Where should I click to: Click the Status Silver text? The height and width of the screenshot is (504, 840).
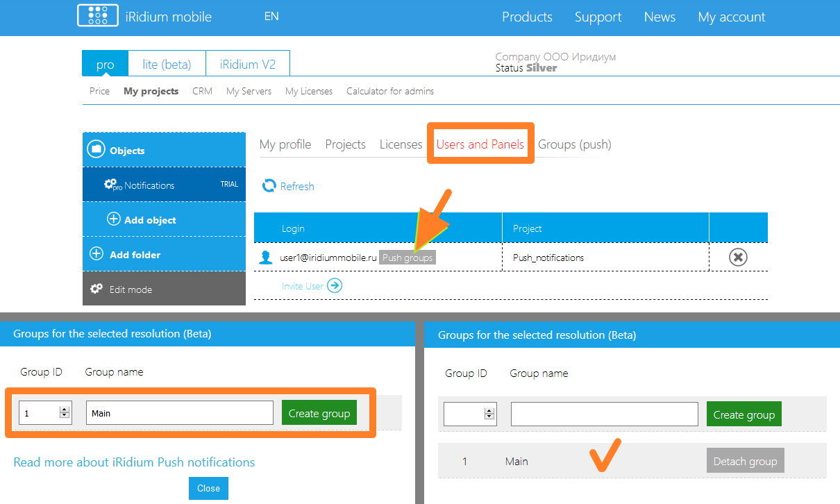526,68
